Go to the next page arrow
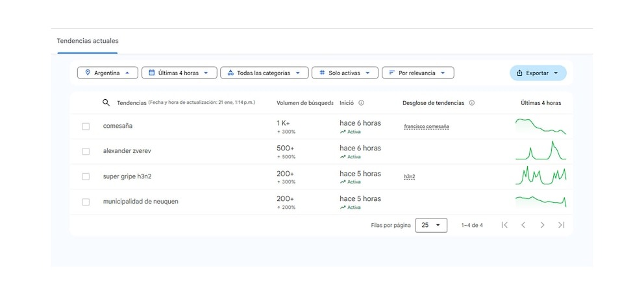This screenshot has height=284, width=644. 542,225
